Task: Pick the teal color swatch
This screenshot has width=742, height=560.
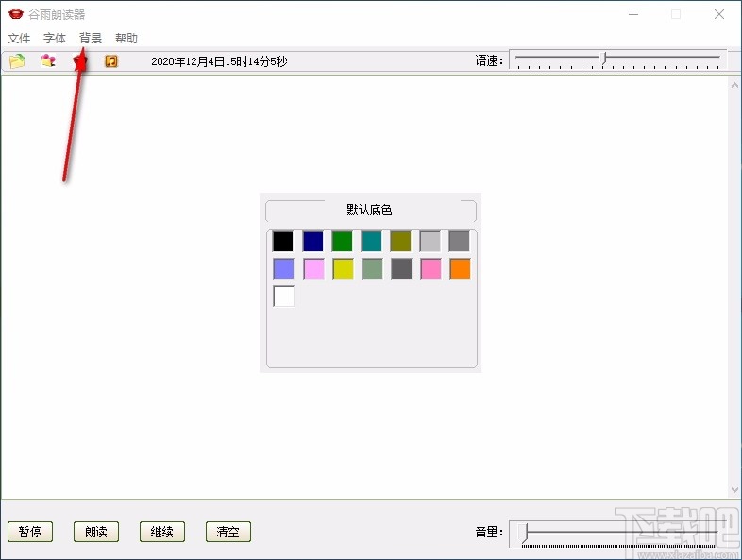Action: [372, 241]
